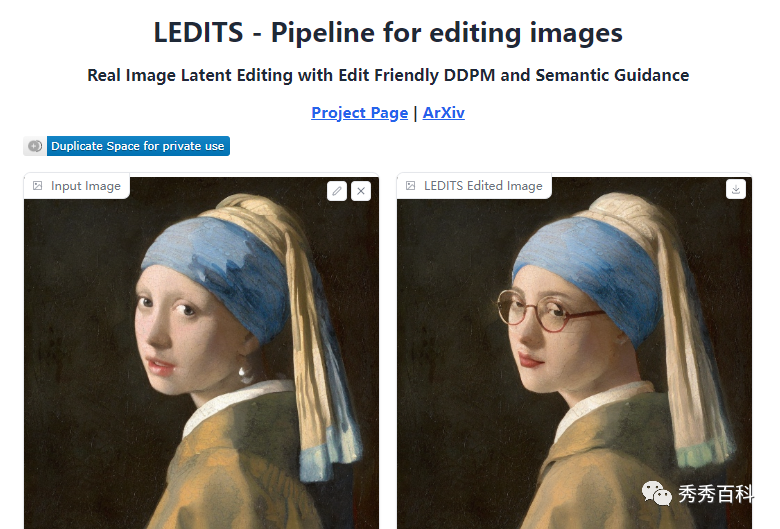The height and width of the screenshot is (529, 780).
Task: Click the picture icon beside Input Image label
Action: point(37,186)
